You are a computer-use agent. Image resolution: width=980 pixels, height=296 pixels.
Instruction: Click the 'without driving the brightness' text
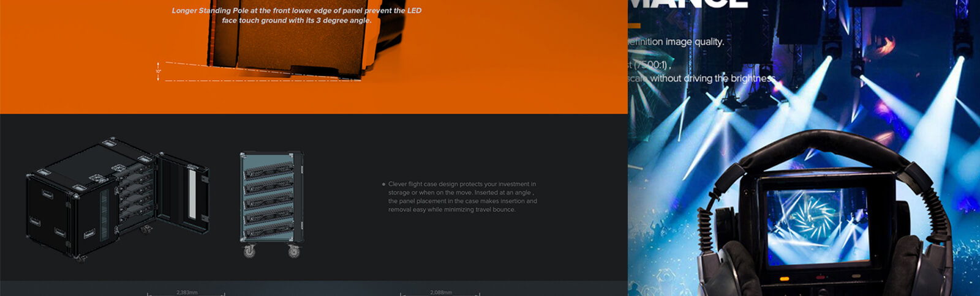[x=710, y=78]
